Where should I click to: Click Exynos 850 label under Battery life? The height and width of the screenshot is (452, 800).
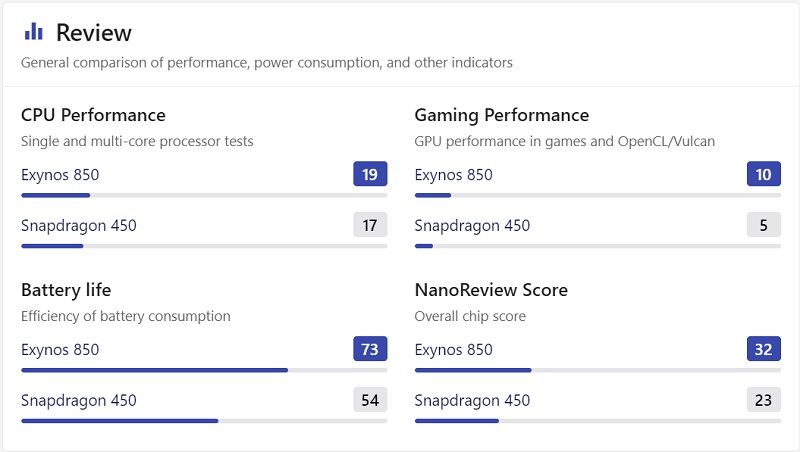pos(60,350)
